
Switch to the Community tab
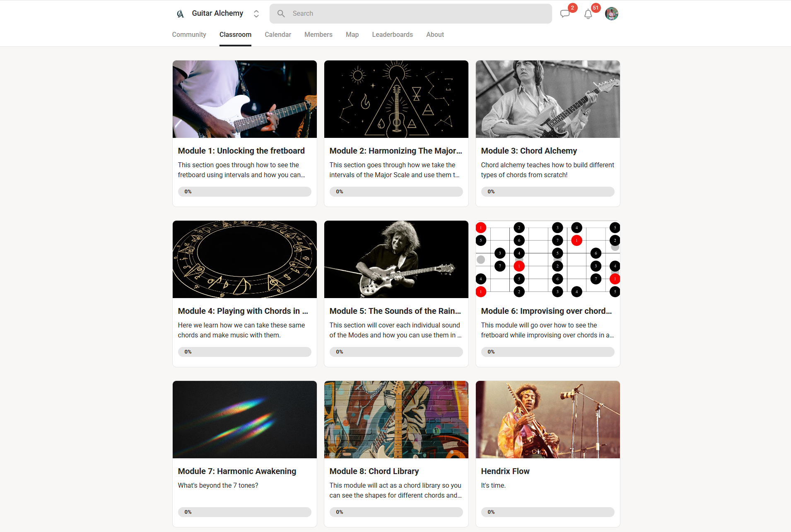point(189,35)
